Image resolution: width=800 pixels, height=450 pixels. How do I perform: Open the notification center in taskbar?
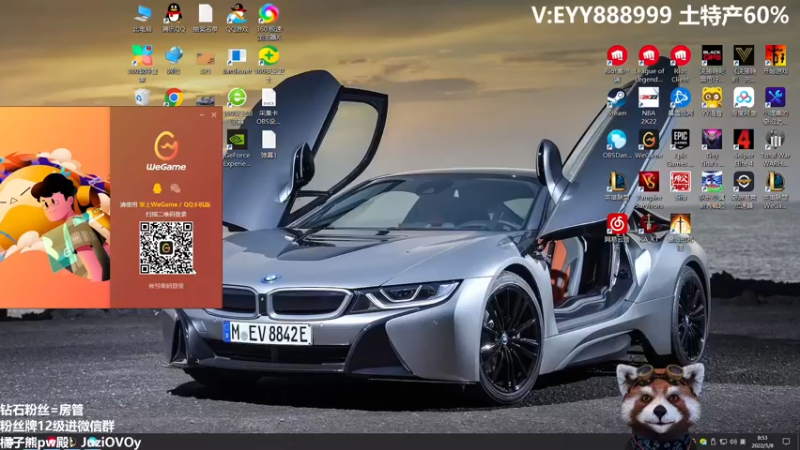(x=786, y=442)
